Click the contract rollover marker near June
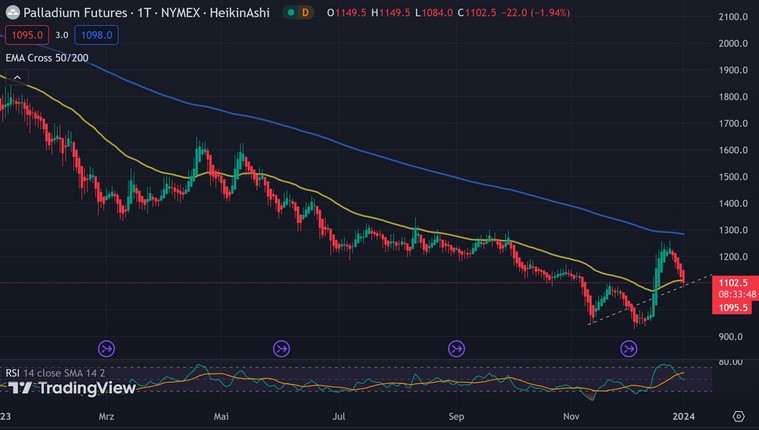The height and width of the screenshot is (430, 759). pyautogui.click(x=281, y=348)
